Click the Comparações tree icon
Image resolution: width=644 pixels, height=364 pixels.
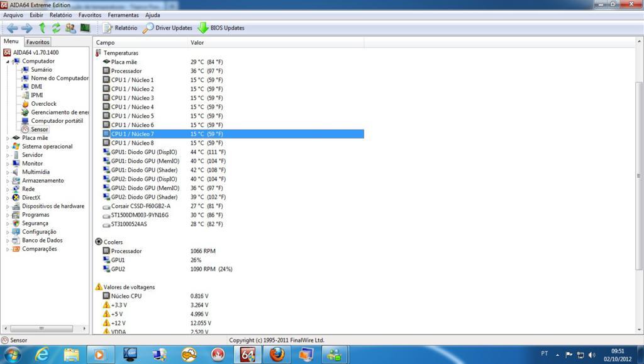(16, 249)
